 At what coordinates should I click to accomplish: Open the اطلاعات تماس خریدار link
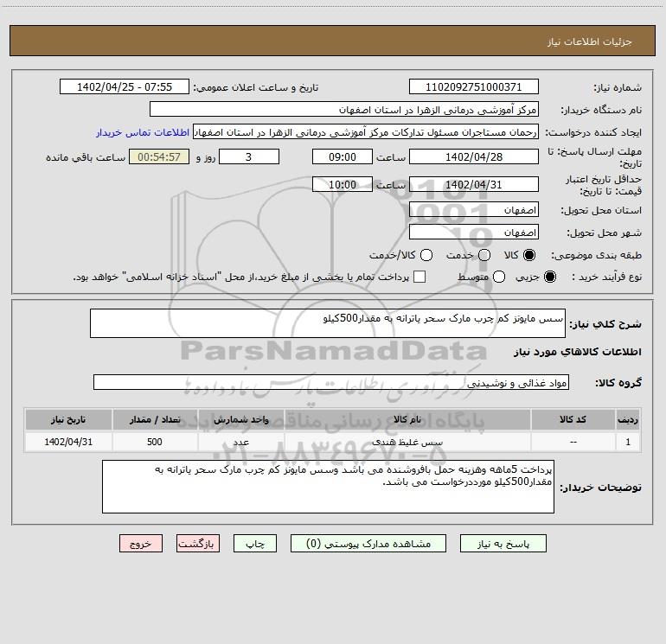tap(143, 132)
